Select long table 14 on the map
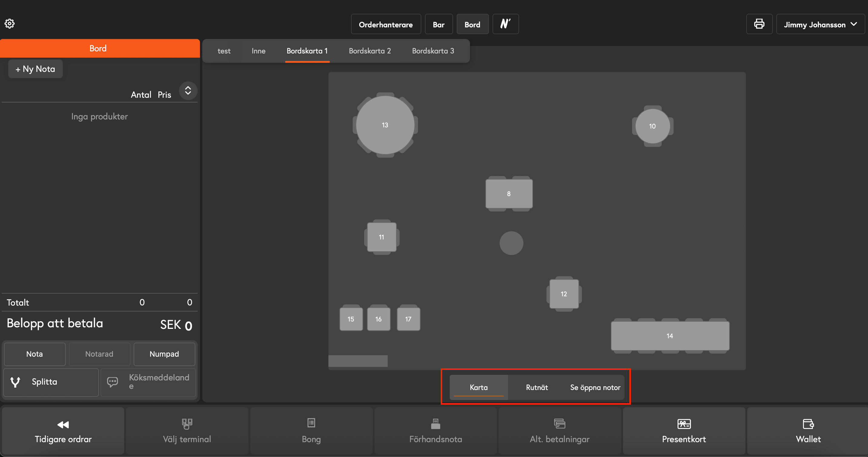 pyautogui.click(x=670, y=336)
